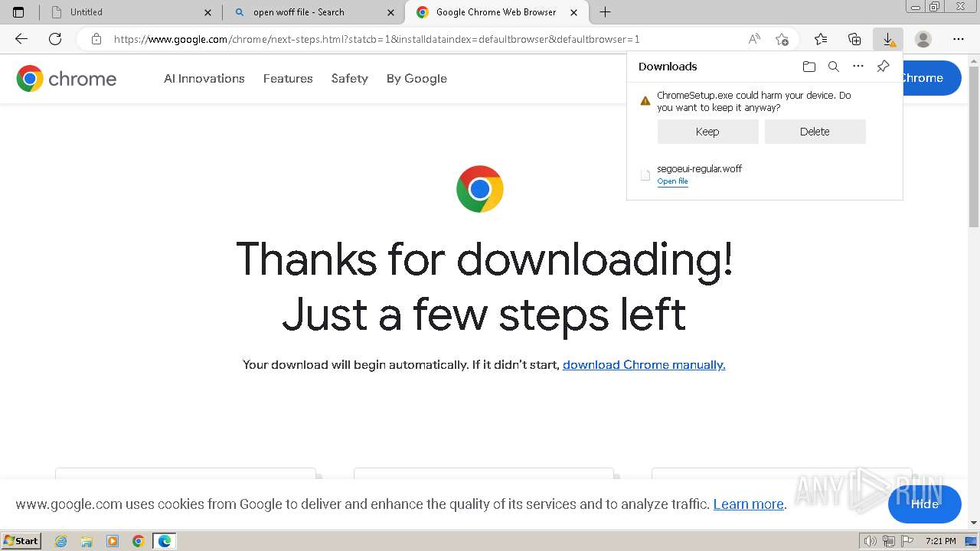Add this page to favorites
The width and height of the screenshot is (980, 551).
pos(782,39)
